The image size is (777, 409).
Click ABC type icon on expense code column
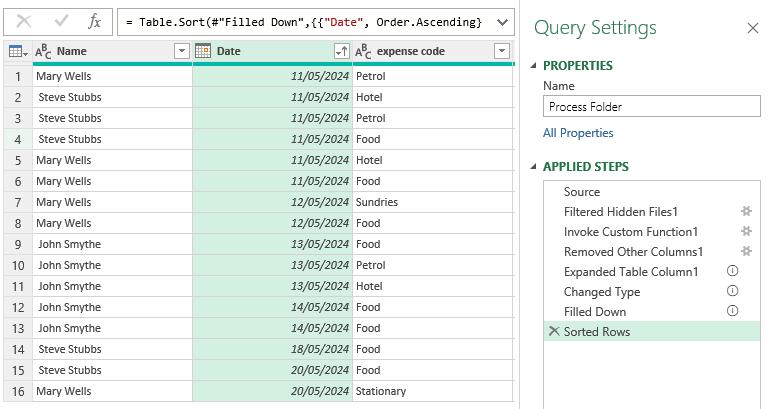click(363, 51)
